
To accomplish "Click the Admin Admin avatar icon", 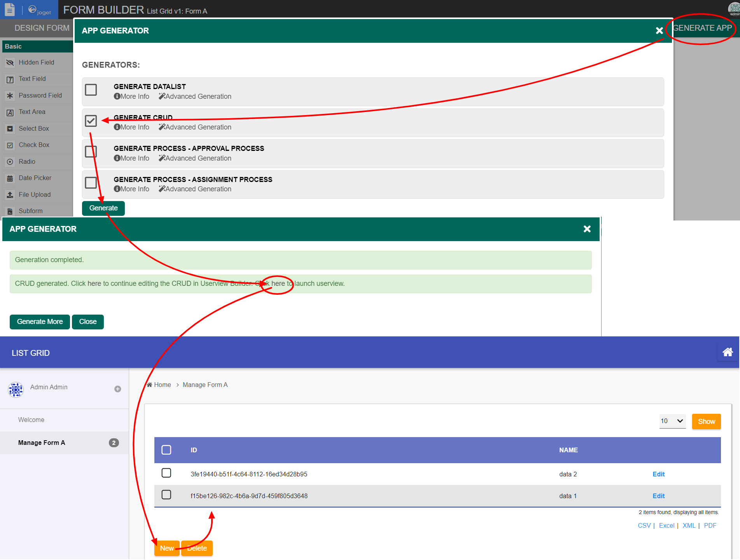I will pos(16,389).
